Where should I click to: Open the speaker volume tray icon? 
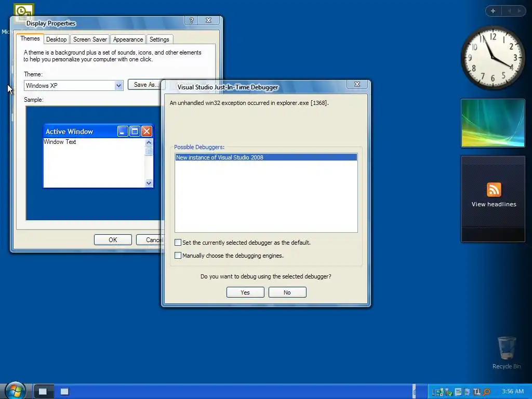pyautogui.click(x=467, y=392)
